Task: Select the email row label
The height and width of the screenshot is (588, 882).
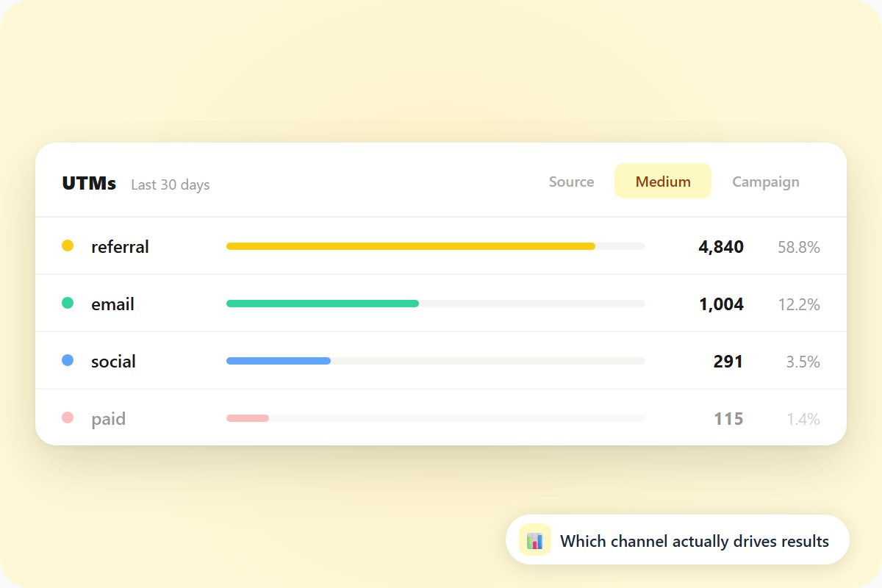Action: 112,304
